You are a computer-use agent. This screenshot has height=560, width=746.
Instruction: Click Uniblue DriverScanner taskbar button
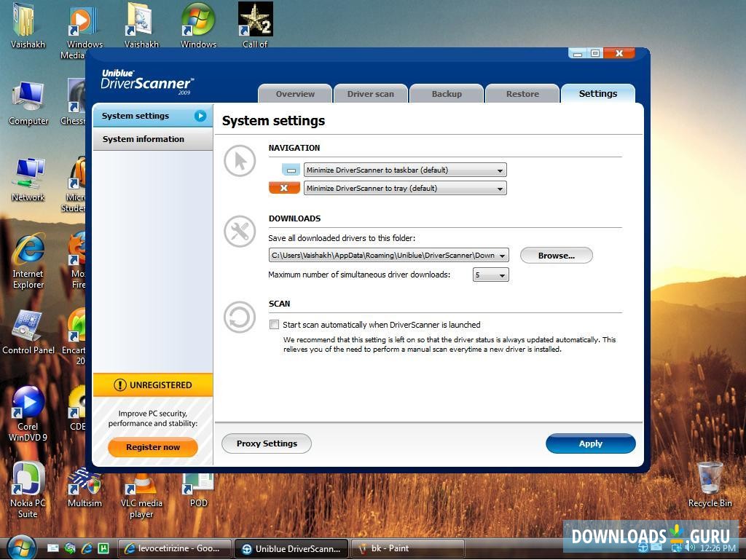coord(291,548)
